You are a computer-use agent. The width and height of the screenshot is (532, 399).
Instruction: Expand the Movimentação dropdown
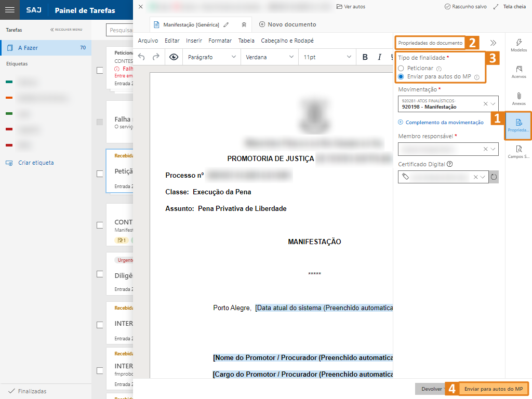[x=494, y=104]
